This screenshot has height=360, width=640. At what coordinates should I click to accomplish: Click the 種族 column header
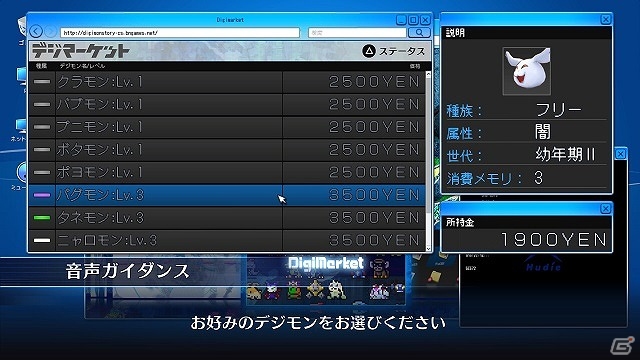(41, 66)
